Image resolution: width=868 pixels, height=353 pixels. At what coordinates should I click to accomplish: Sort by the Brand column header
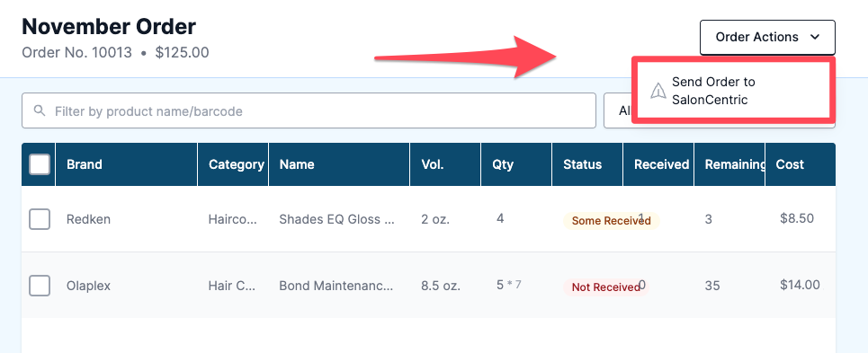pos(85,164)
